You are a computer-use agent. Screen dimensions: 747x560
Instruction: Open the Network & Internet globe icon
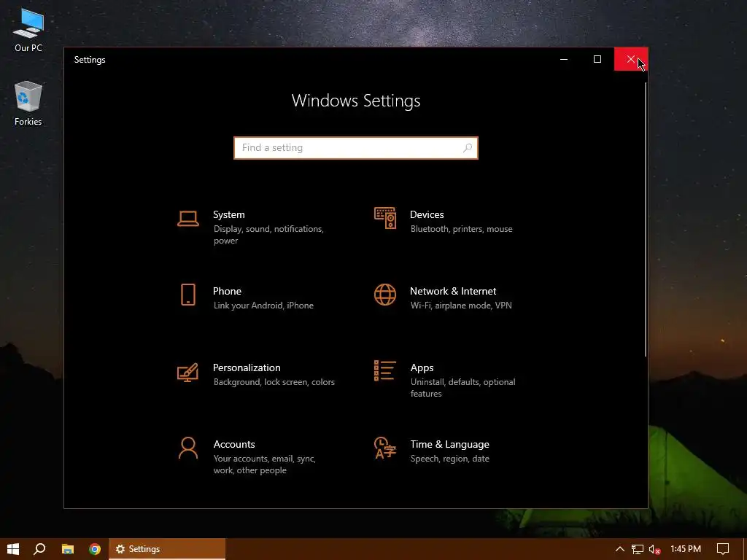point(385,295)
